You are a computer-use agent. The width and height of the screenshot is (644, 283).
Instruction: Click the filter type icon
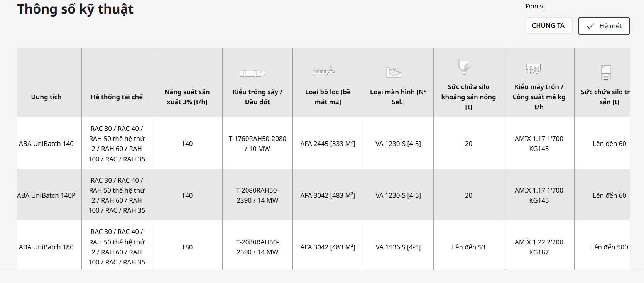coord(323,71)
